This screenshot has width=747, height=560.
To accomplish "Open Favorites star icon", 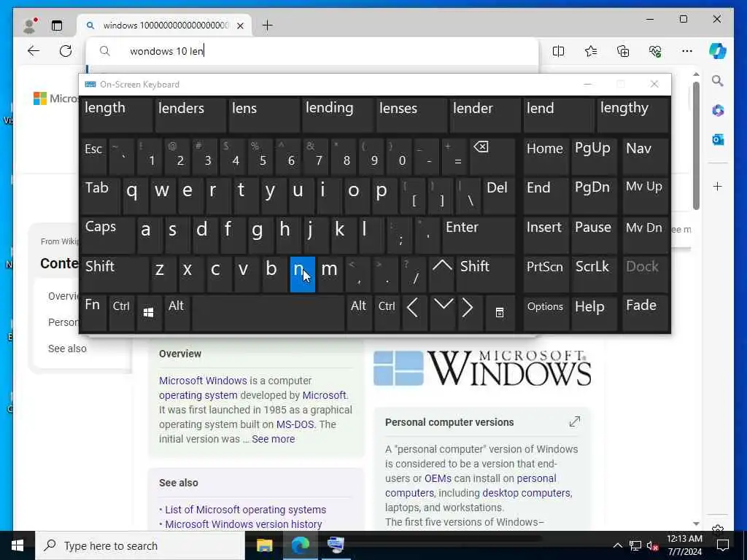I will coord(591,51).
